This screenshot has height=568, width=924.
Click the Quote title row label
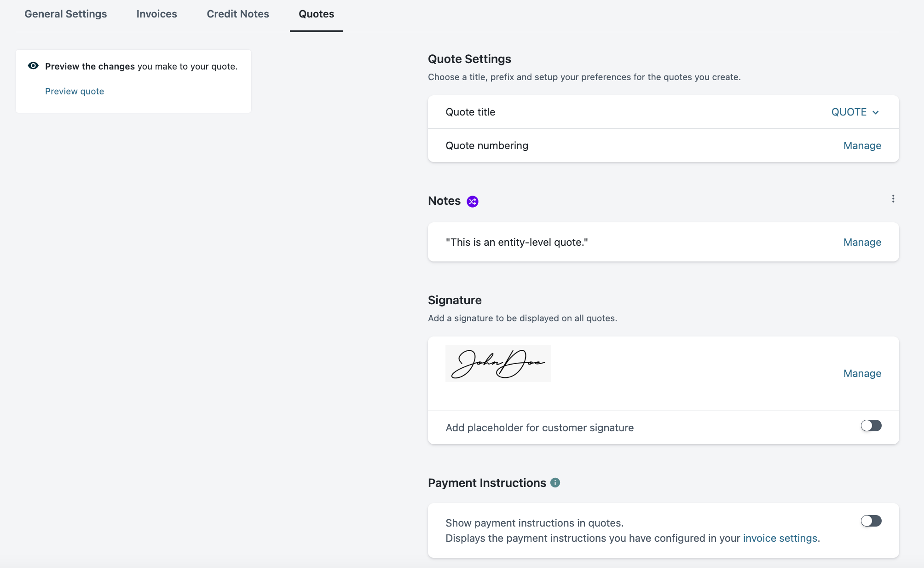point(470,112)
